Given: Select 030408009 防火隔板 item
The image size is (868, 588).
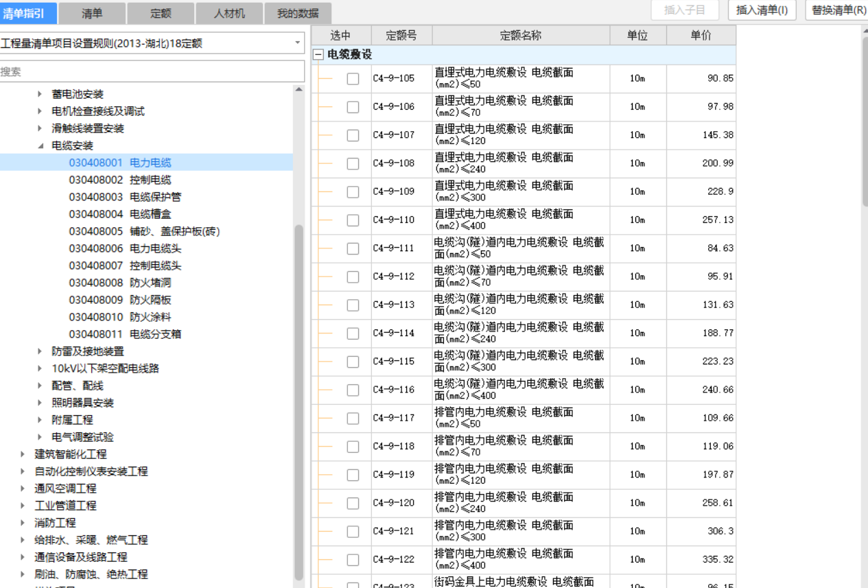Looking at the screenshot, I should pyautogui.click(x=120, y=301).
